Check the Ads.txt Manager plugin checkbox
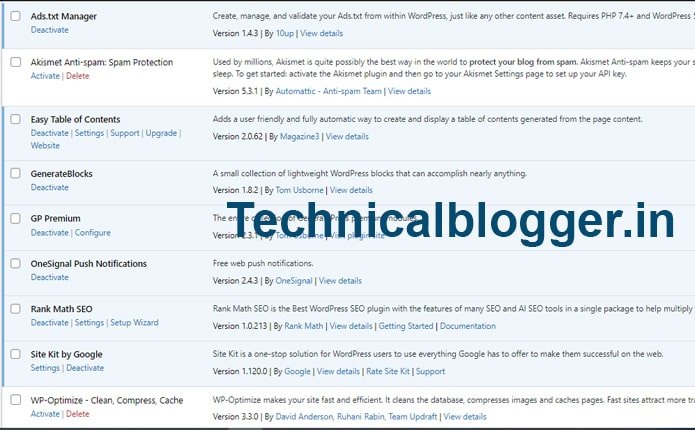This screenshot has width=695, height=430. 16,16
